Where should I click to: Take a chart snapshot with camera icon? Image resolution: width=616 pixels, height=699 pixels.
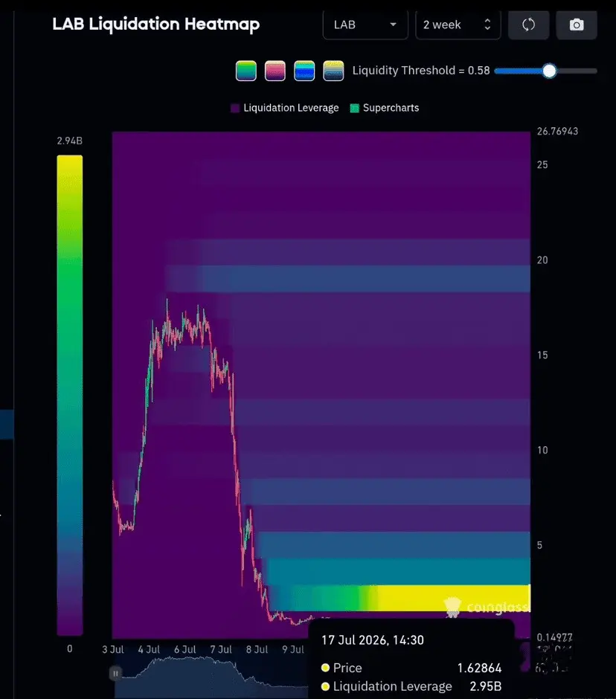tap(577, 25)
